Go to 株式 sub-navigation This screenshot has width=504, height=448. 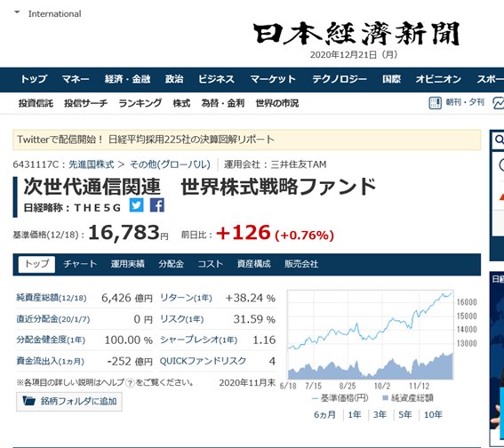point(181,103)
